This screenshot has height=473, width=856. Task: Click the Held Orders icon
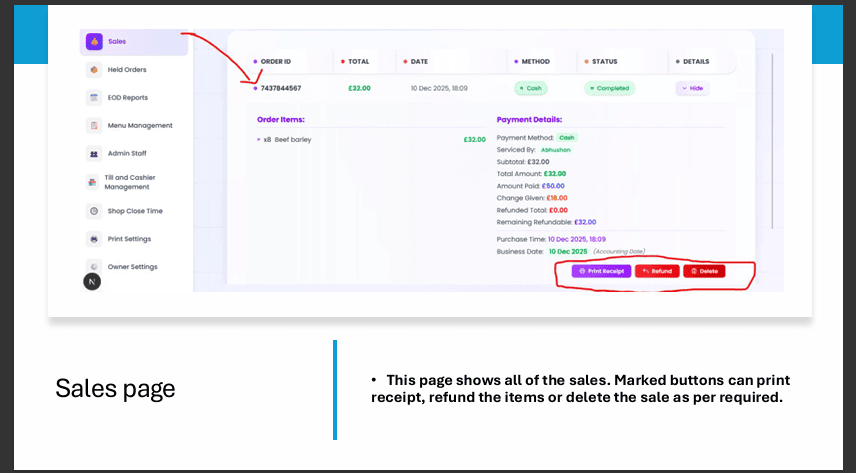(x=94, y=70)
